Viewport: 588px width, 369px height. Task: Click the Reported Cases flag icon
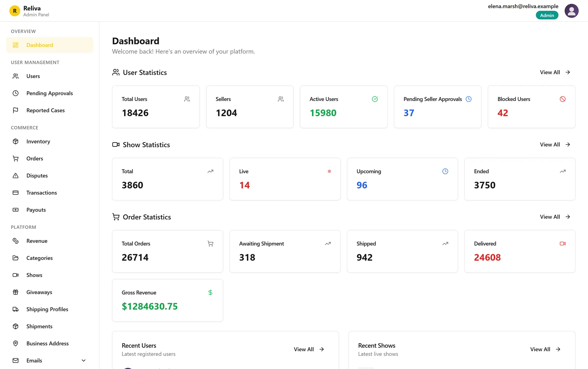pyautogui.click(x=16, y=110)
